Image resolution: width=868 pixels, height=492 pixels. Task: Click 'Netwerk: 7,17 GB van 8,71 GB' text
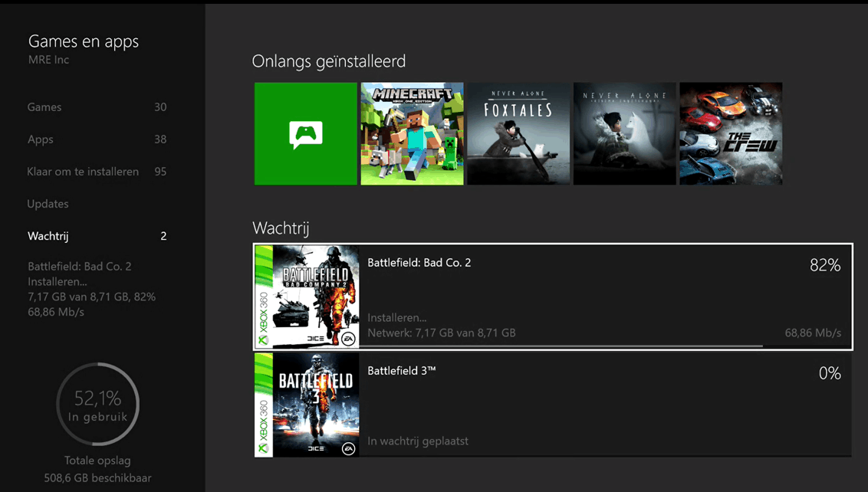(441, 333)
